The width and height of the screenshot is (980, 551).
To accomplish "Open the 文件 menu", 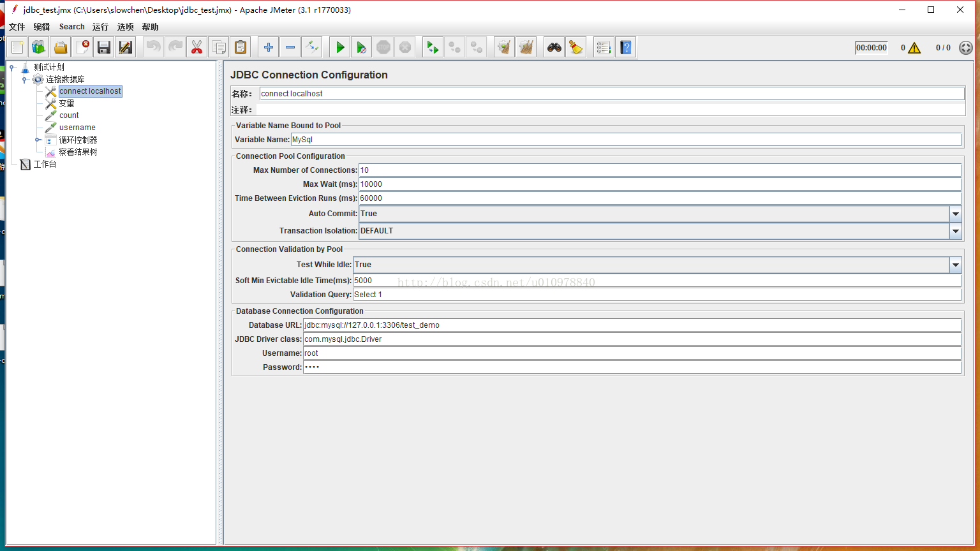I will pos(17,27).
